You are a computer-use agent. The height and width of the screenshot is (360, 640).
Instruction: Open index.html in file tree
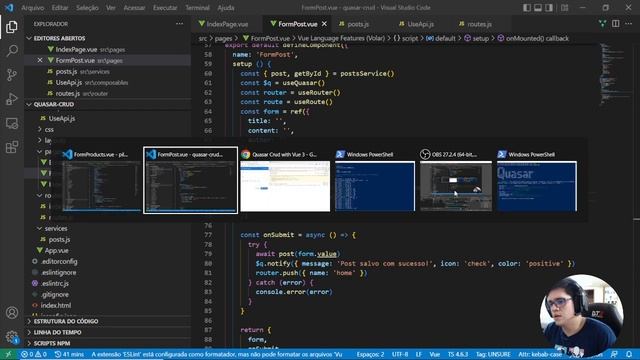pos(56,305)
